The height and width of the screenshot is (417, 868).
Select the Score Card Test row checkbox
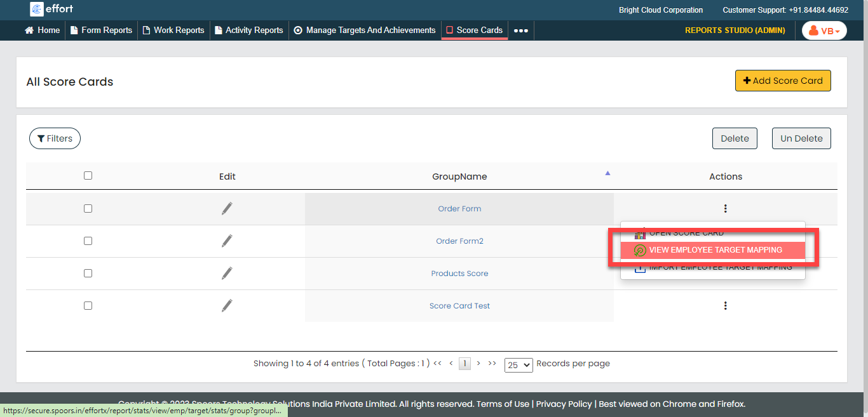[88, 305]
